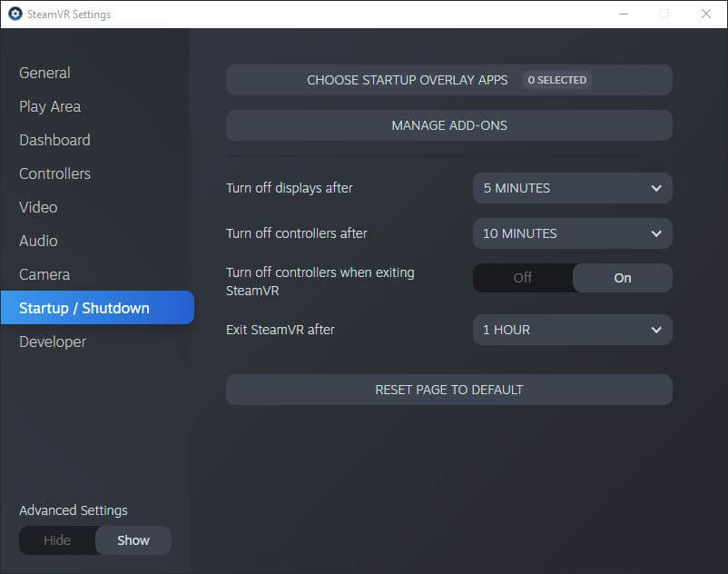Close the SteamVR Settings window
The width and height of the screenshot is (728, 574).
[x=706, y=14]
